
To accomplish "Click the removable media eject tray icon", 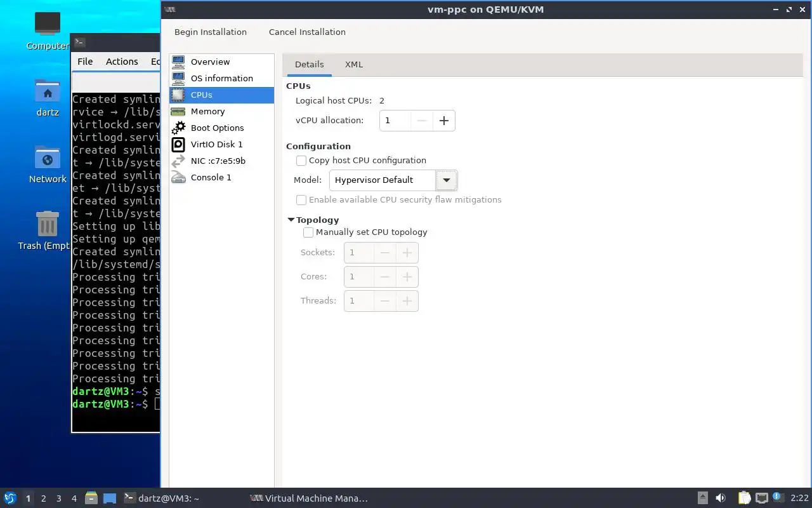I will (703, 498).
